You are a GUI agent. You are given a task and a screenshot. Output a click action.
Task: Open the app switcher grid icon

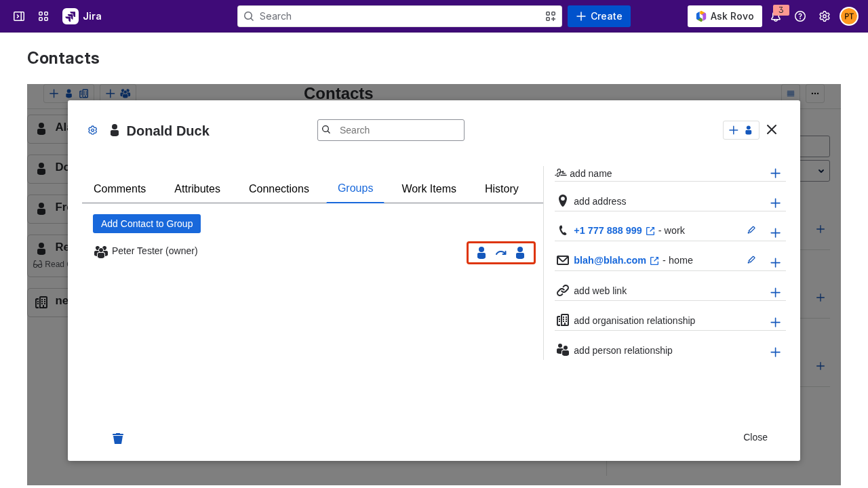43,16
